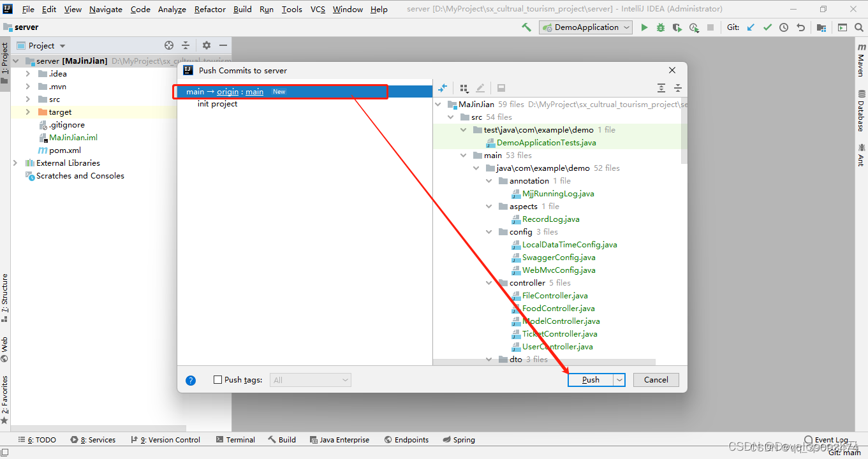Collapse all icon in Project panel header

pos(186,45)
